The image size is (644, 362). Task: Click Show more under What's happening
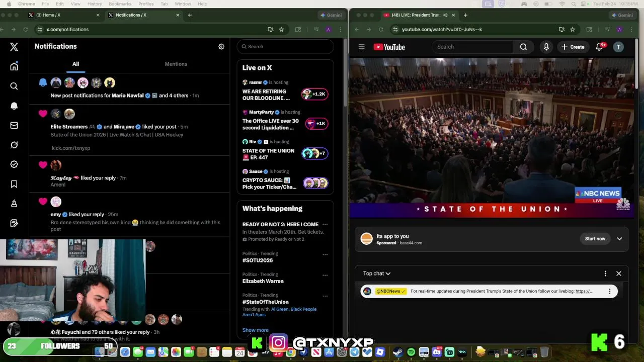[255, 330]
